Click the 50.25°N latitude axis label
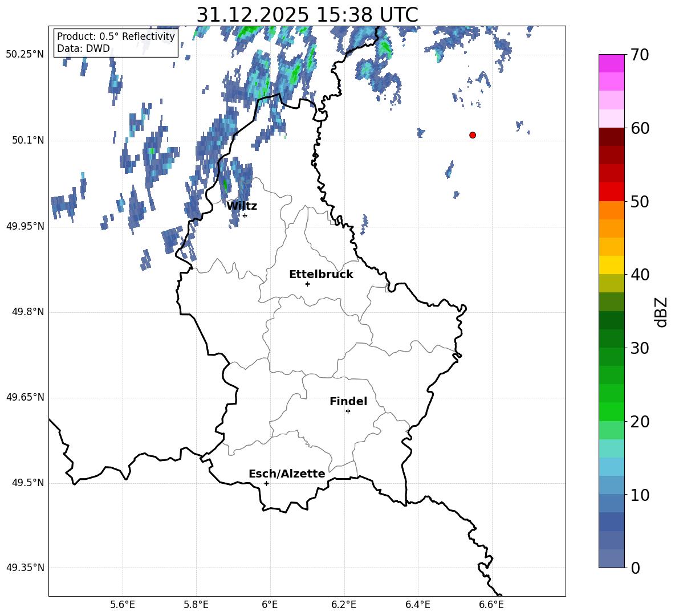675x616 pixels. tap(25, 55)
